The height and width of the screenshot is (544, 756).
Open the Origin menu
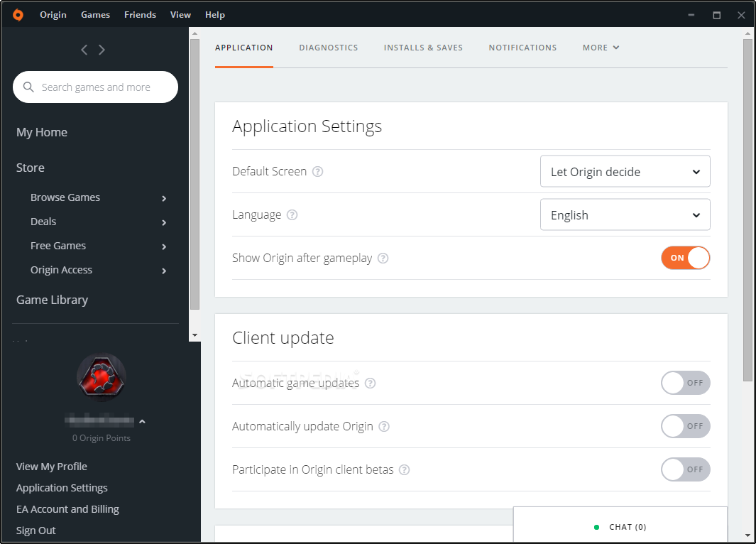click(53, 15)
